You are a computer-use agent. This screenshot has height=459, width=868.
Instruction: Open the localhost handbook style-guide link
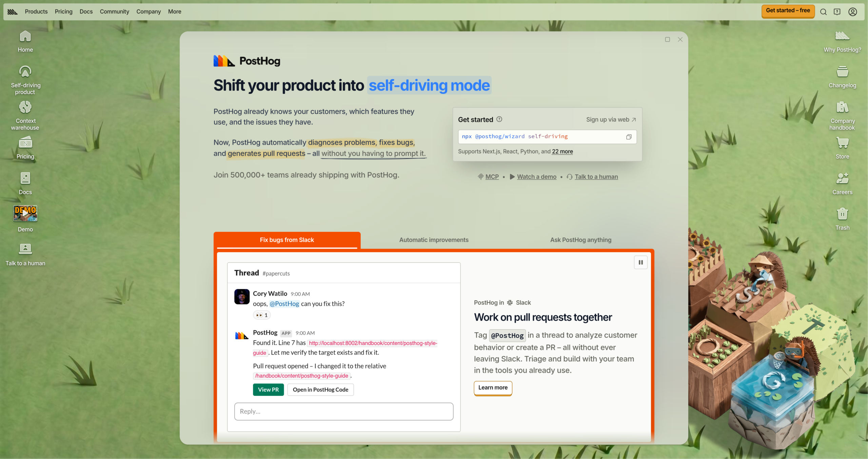(373, 343)
